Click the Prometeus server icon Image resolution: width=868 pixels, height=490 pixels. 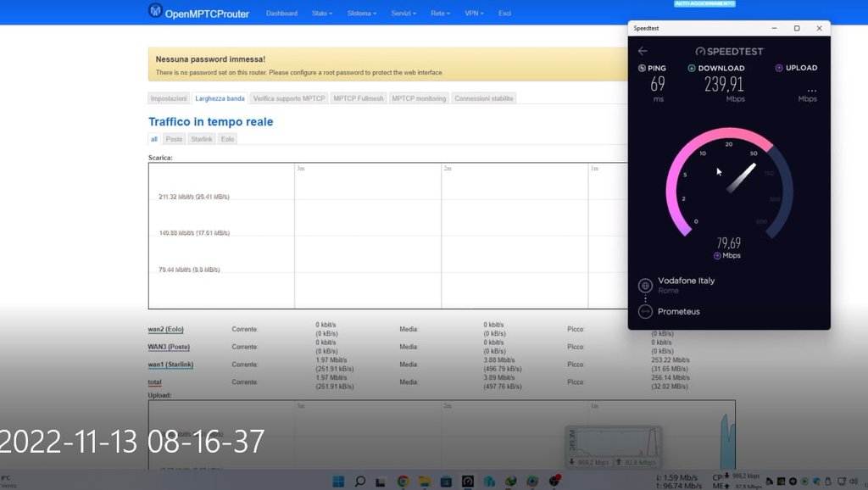click(x=645, y=311)
